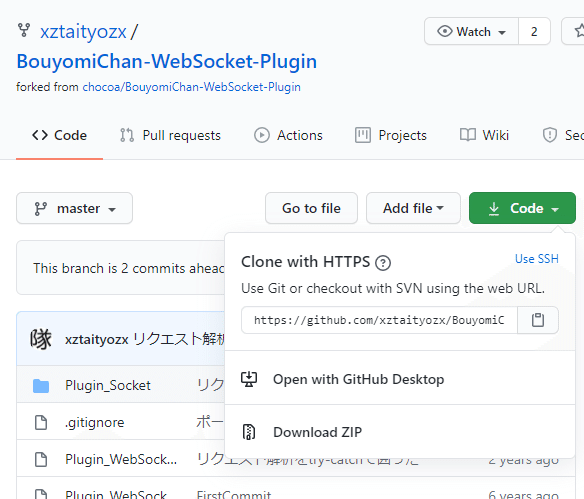Select the HTTPS clone URL field
This screenshot has height=499, width=584.
point(379,320)
